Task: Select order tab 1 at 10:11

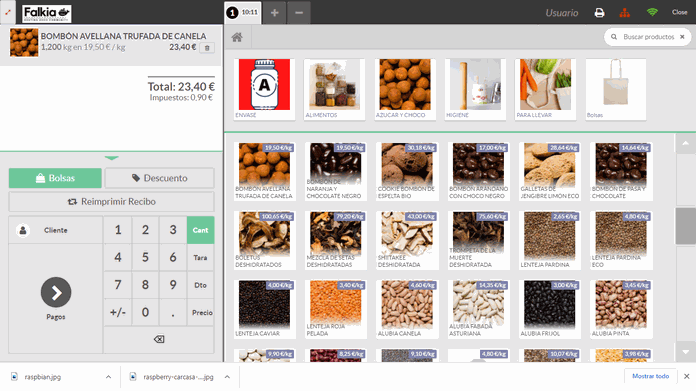Action: coord(243,12)
